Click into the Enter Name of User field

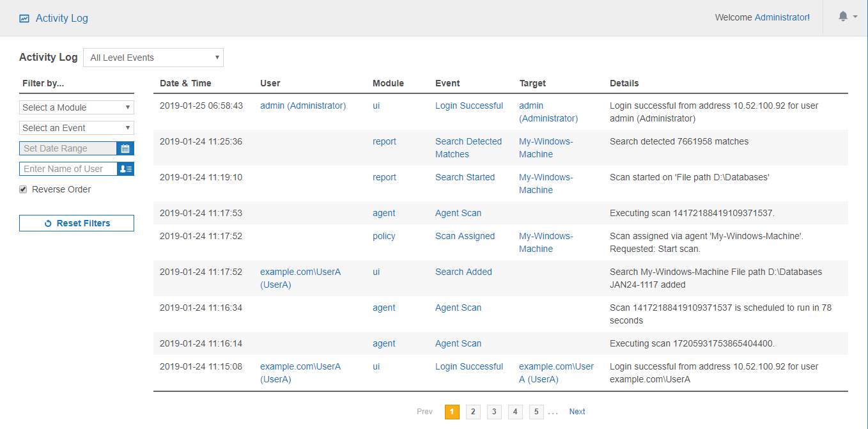click(68, 169)
